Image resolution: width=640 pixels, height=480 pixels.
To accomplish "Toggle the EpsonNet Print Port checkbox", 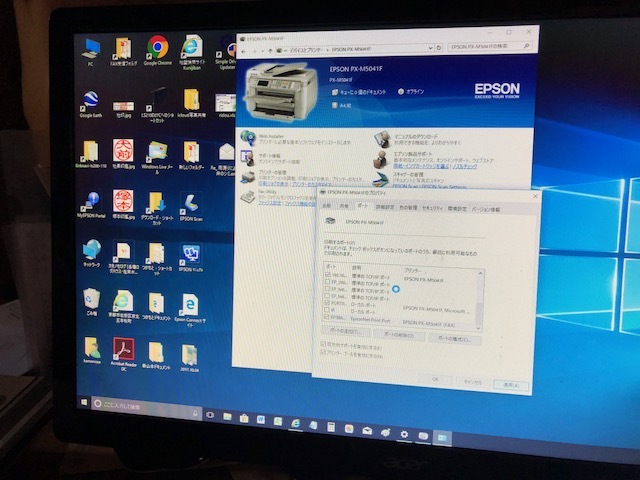I will coord(327,316).
